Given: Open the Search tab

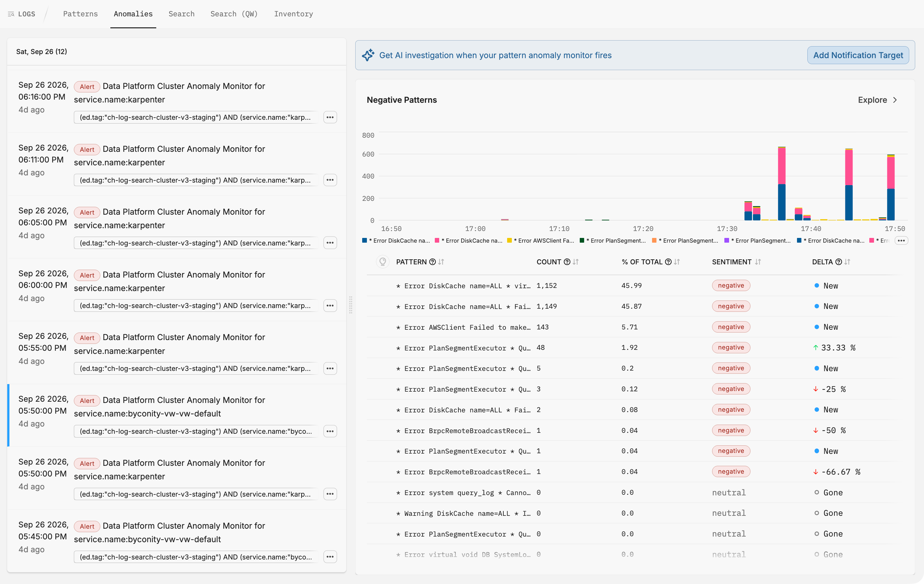Looking at the screenshot, I should tap(181, 14).
